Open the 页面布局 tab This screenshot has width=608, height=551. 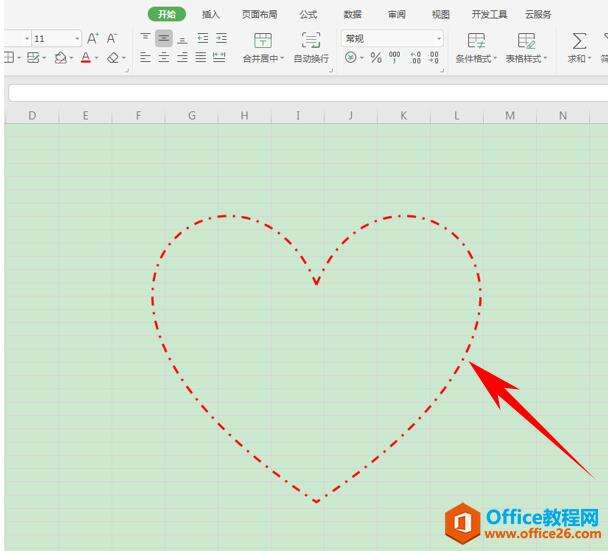259,15
